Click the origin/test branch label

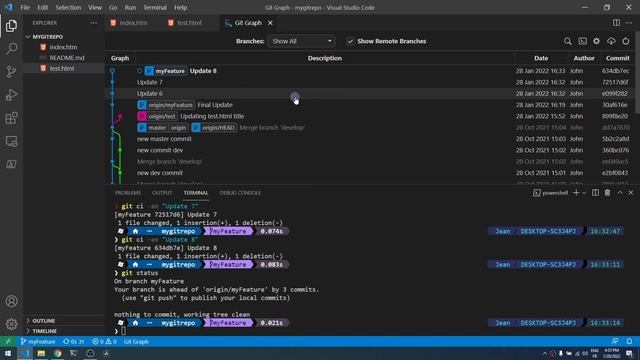click(x=157, y=116)
